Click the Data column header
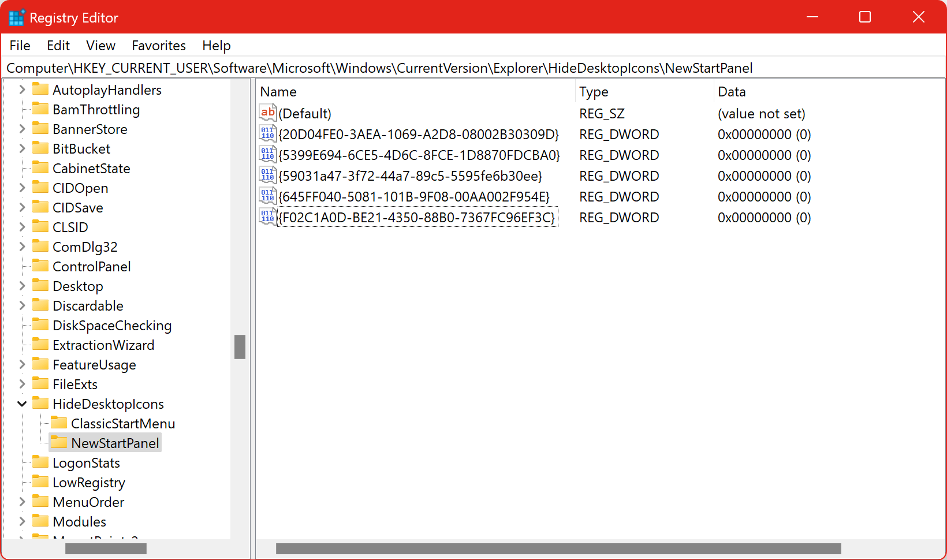The image size is (947, 560). [x=829, y=92]
